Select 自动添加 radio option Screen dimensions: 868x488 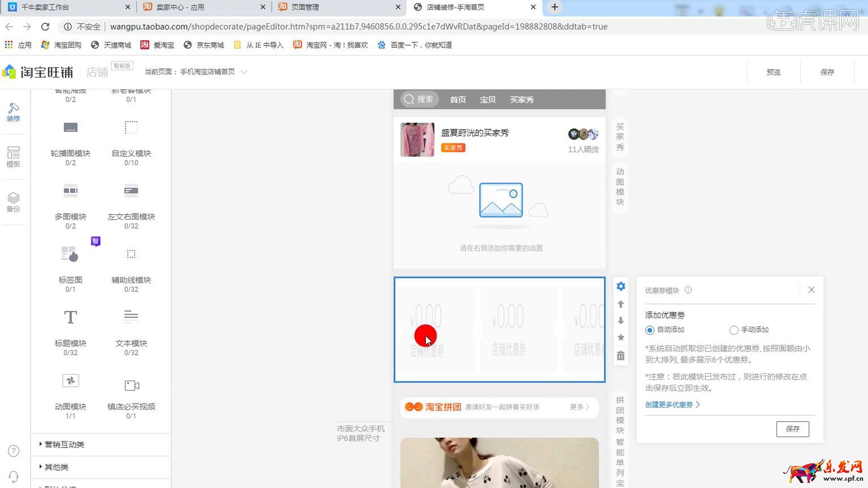click(x=650, y=330)
